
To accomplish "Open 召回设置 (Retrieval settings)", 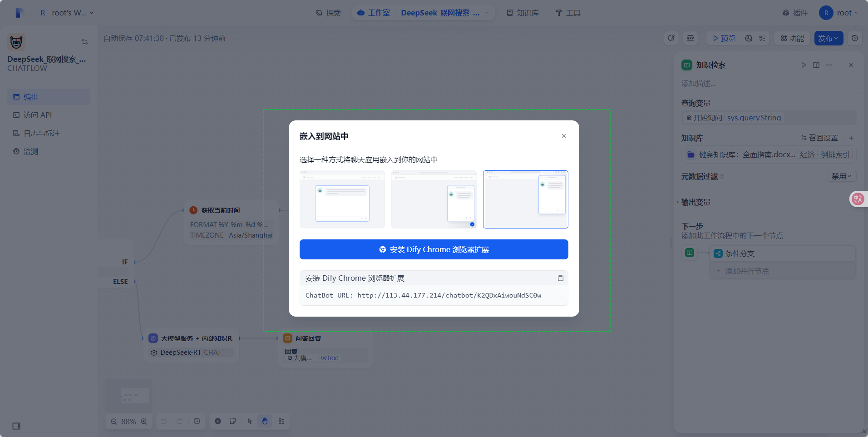I will (819, 138).
